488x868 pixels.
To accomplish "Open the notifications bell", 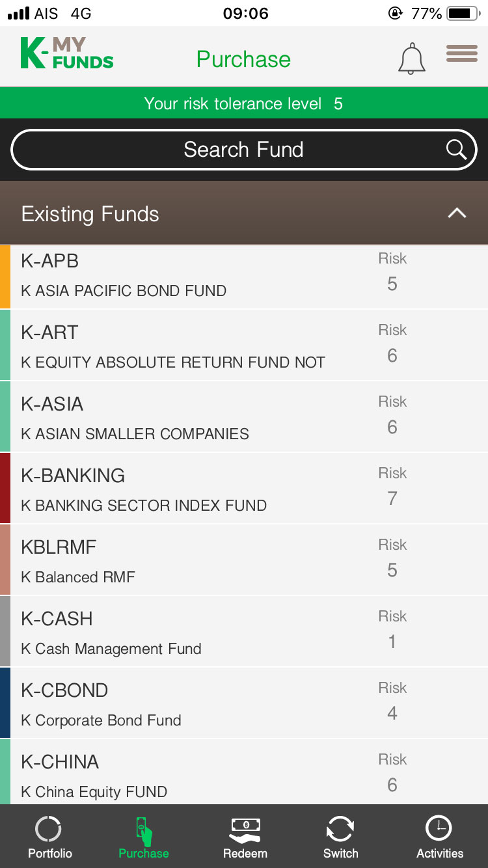I will click(411, 59).
